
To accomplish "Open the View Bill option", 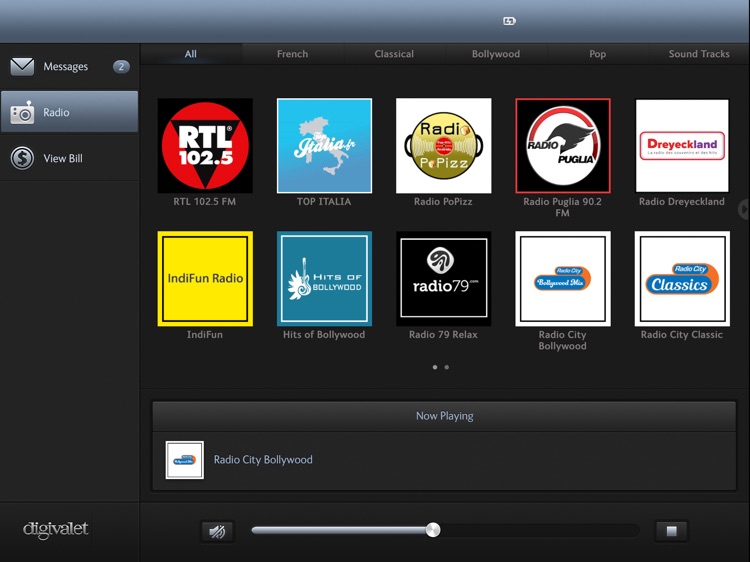I will point(69,158).
